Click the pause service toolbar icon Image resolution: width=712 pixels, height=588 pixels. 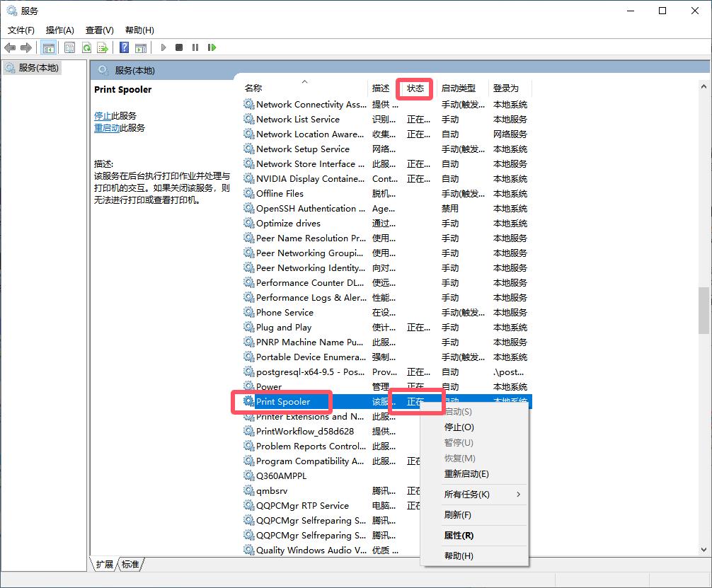pyautogui.click(x=195, y=47)
